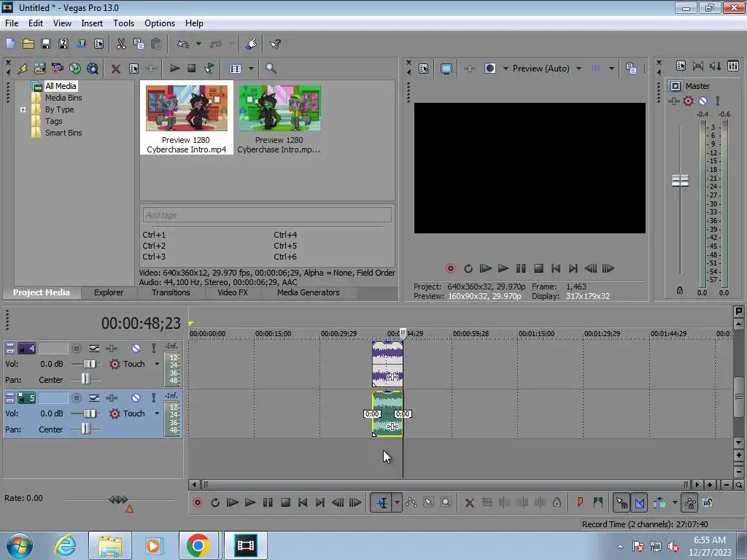Expand the By Type folder

point(23,109)
